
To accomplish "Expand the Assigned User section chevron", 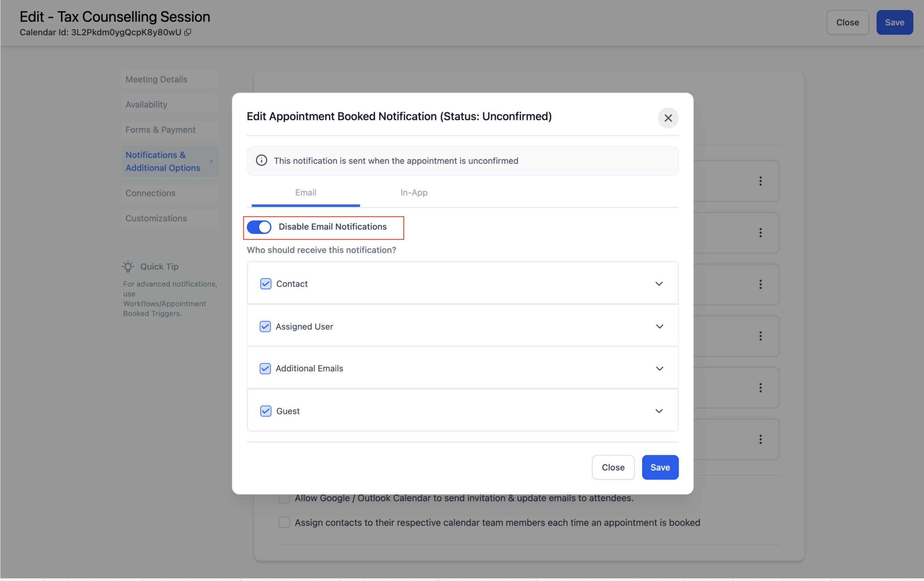I will point(659,326).
